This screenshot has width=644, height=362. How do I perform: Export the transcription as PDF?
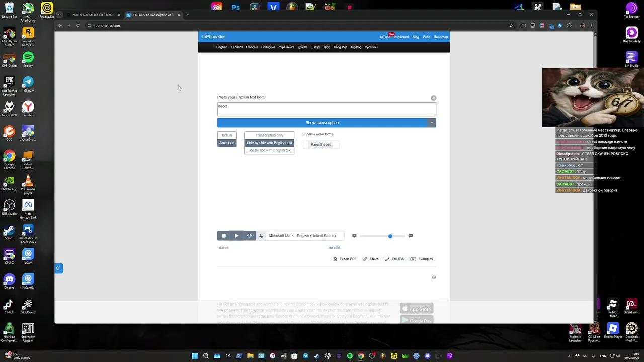pos(345,259)
